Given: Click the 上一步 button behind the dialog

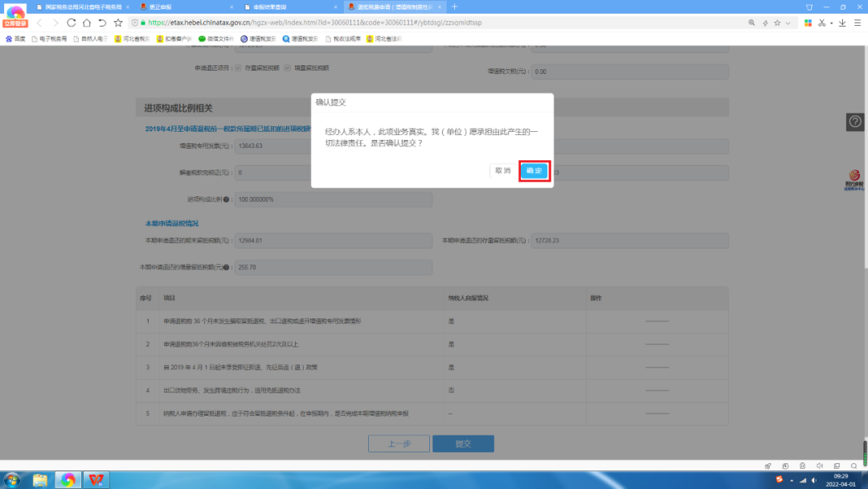Looking at the screenshot, I should point(399,444).
